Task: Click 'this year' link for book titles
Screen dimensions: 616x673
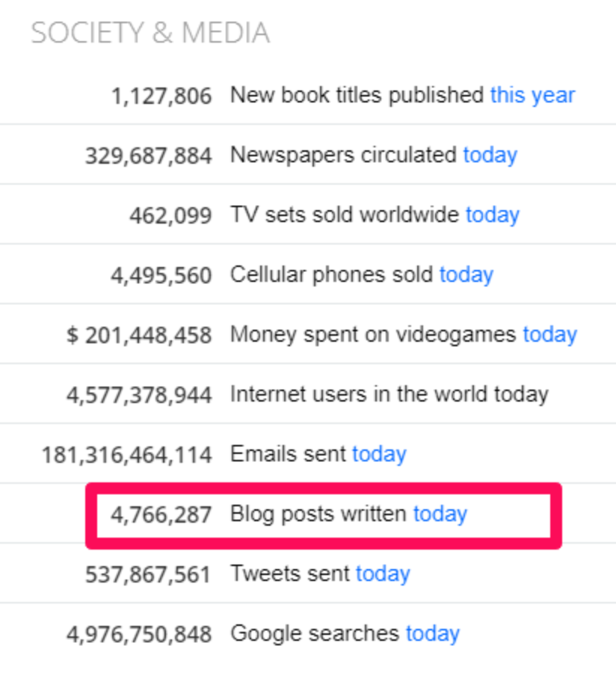Action: [532, 96]
